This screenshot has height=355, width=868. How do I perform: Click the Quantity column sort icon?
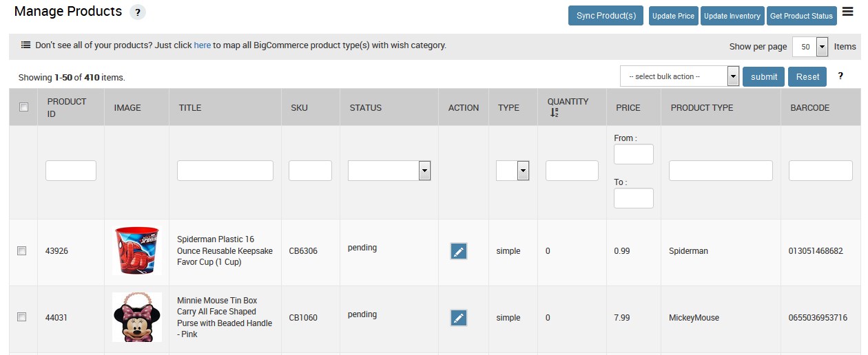(554, 114)
